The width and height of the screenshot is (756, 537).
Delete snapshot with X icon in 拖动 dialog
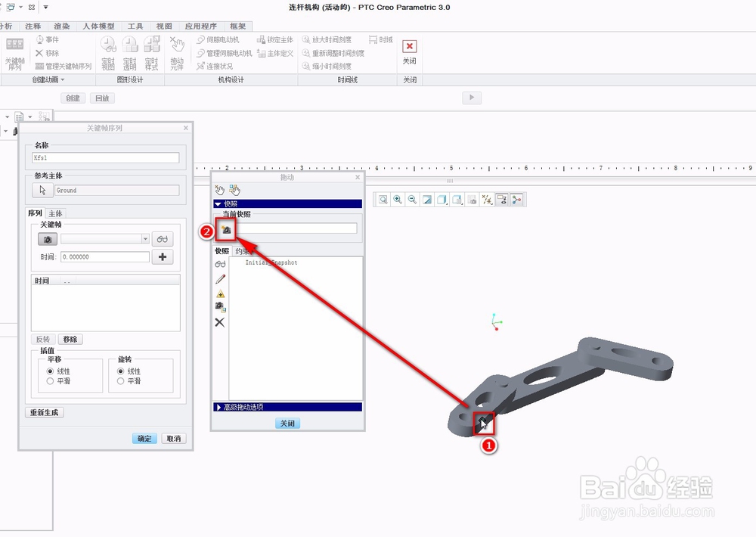pos(220,322)
